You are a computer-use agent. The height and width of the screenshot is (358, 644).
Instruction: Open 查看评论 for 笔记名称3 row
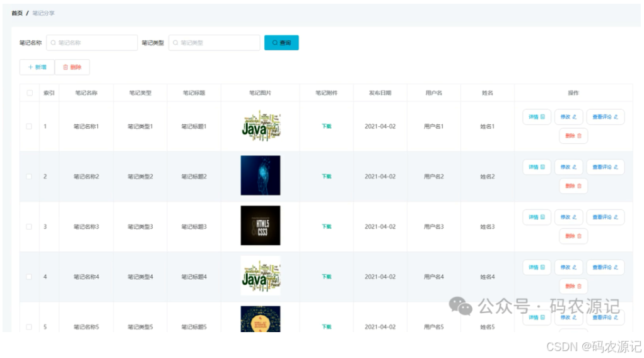point(606,217)
